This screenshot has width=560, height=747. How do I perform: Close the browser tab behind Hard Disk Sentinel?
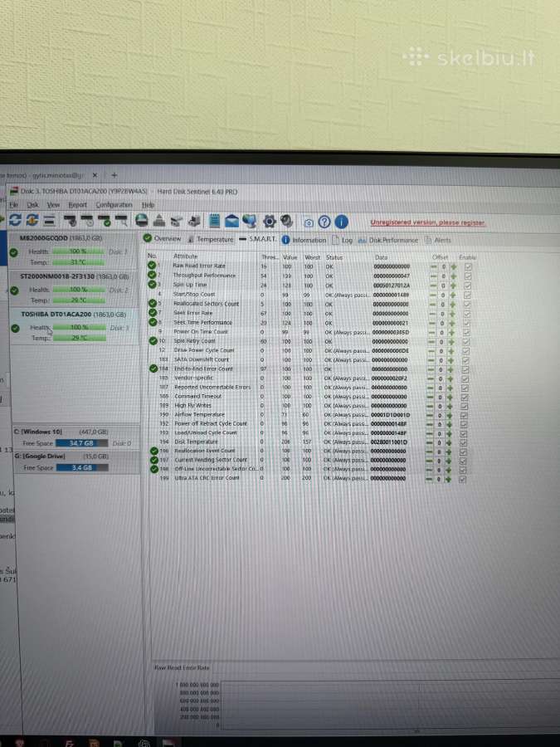[95, 175]
